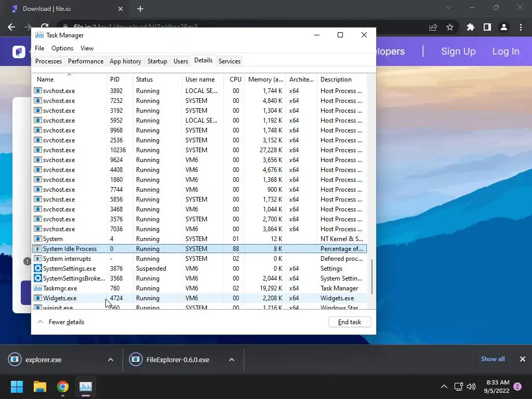The height and width of the screenshot is (399, 532).
Task: Bookmark this page with star icon
Action: click(450, 27)
